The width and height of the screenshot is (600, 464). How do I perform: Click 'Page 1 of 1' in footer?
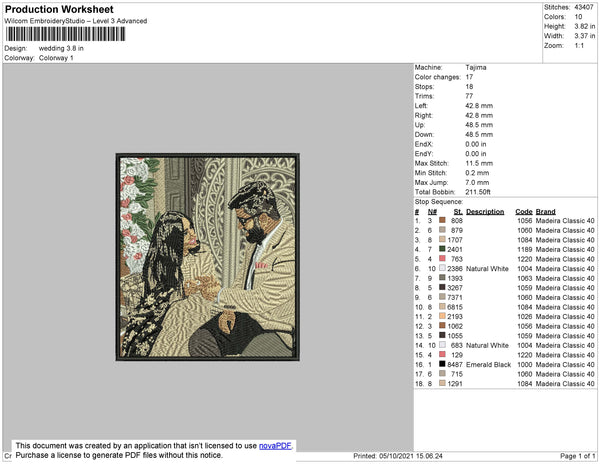[578, 456]
